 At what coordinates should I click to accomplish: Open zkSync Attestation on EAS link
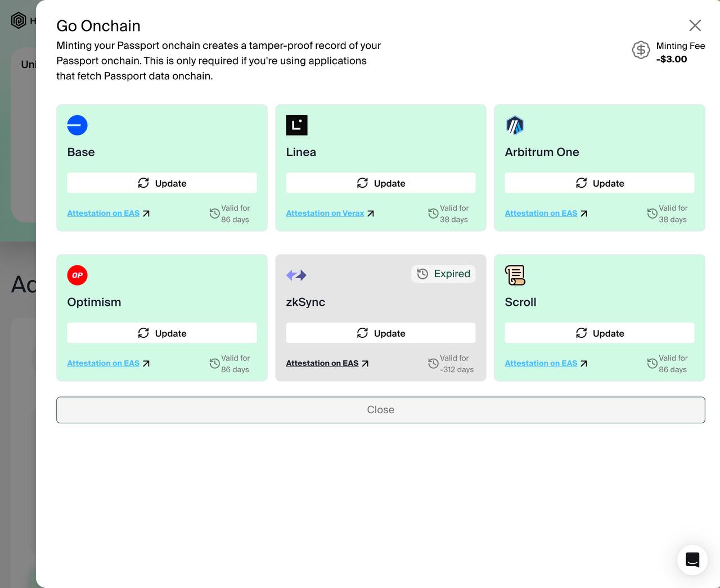327,364
